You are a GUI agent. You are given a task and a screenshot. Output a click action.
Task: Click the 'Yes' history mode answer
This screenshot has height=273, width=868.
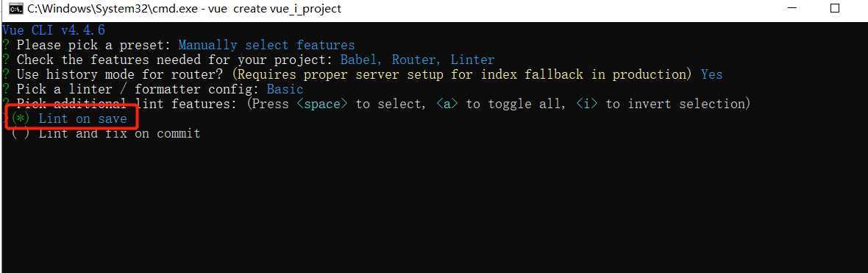711,74
